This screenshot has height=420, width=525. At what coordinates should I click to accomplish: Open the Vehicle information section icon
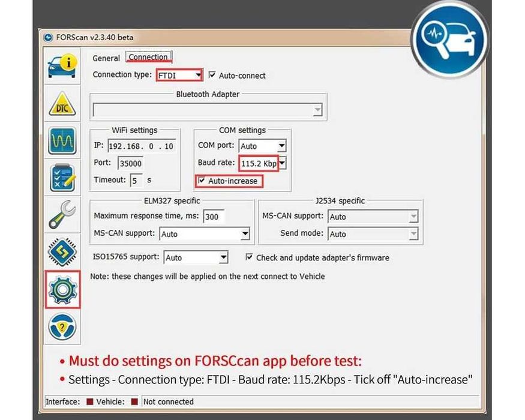62,66
